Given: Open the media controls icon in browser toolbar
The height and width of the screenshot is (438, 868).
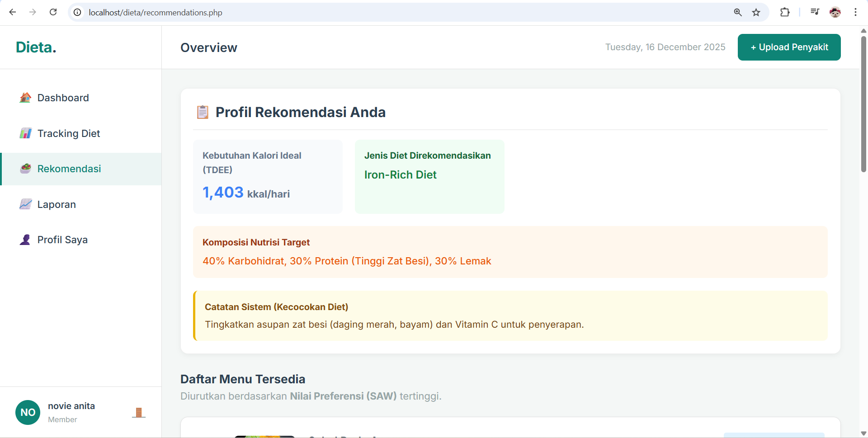Looking at the screenshot, I should (815, 12).
